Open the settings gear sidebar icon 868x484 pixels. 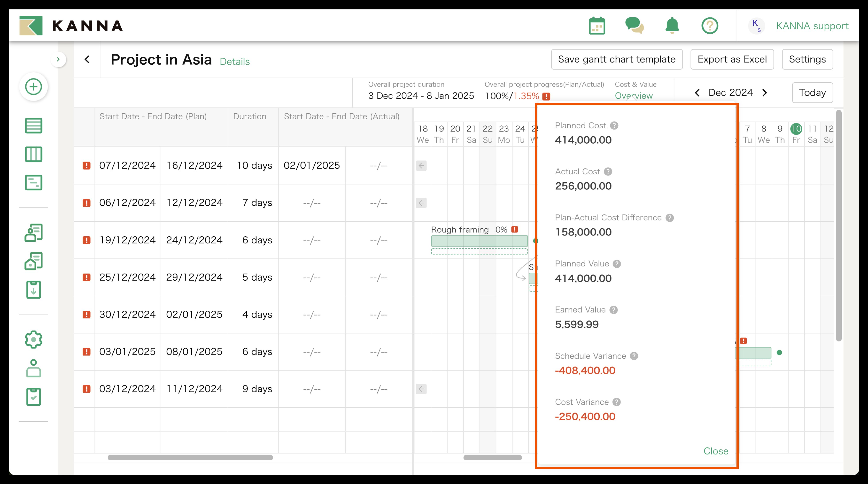[x=33, y=339]
